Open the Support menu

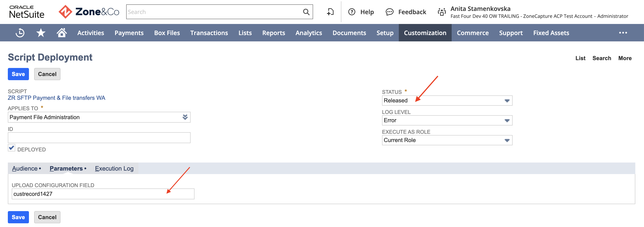pyautogui.click(x=511, y=33)
